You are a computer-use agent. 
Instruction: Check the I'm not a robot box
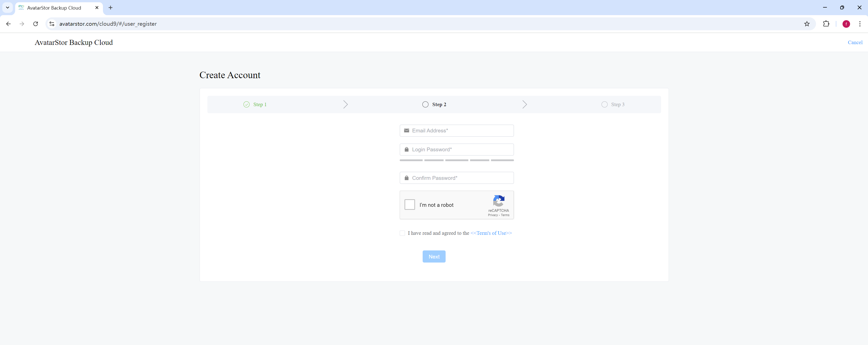410,205
